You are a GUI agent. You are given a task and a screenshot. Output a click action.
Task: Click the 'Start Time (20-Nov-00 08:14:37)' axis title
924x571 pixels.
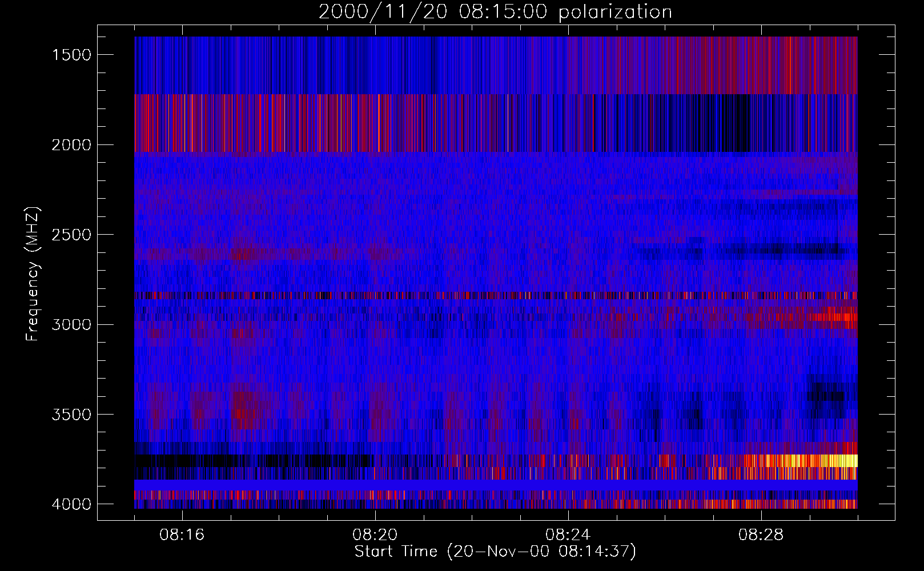(495, 552)
